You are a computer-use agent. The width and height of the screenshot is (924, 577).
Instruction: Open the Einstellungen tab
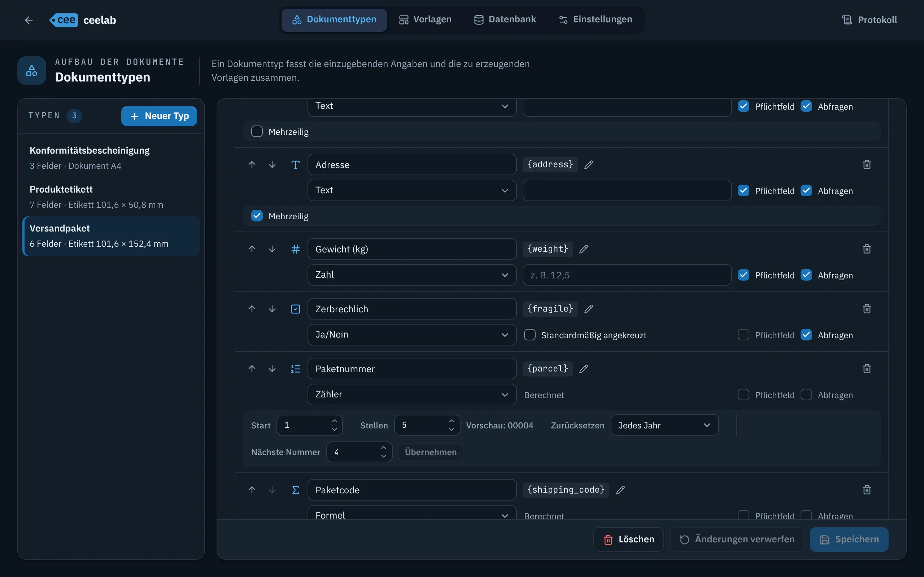[595, 19]
